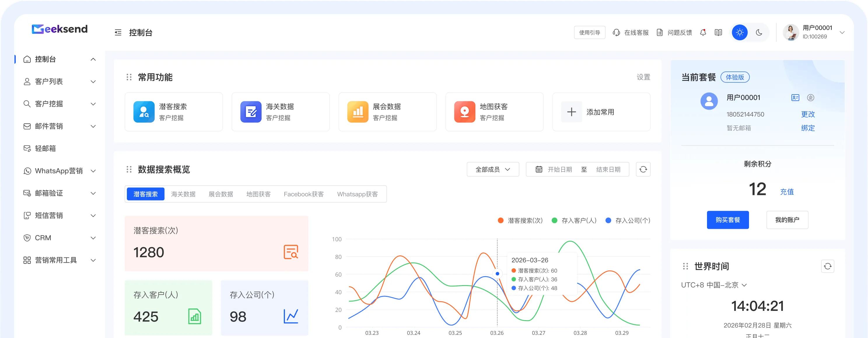Open the 展会数据 shortcut card icon

358,112
